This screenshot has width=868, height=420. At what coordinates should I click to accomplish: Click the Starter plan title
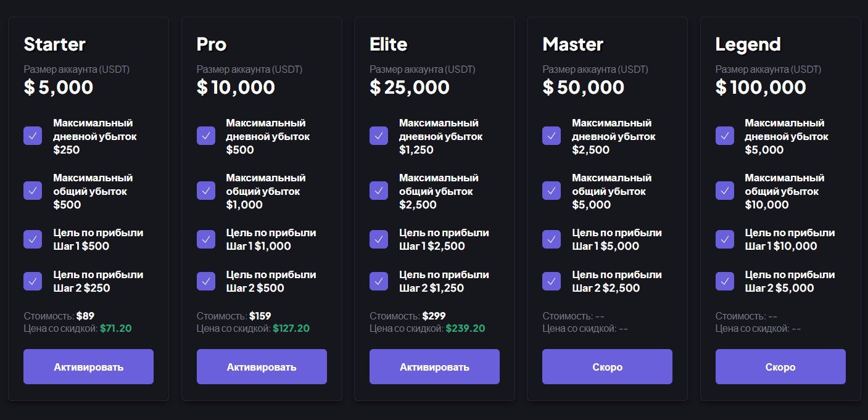[55, 44]
